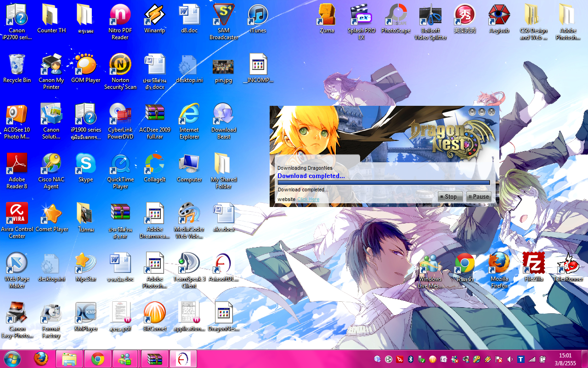Select the AsiasoftDL desktop icon
This screenshot has height=368, width=588.
224,267
